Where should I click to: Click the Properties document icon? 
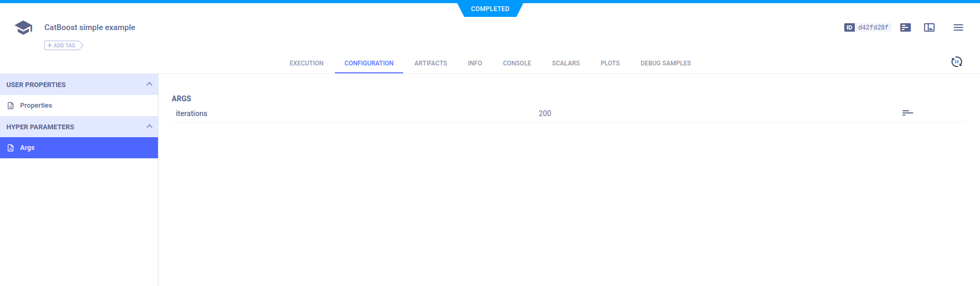(x=11, y=106)
